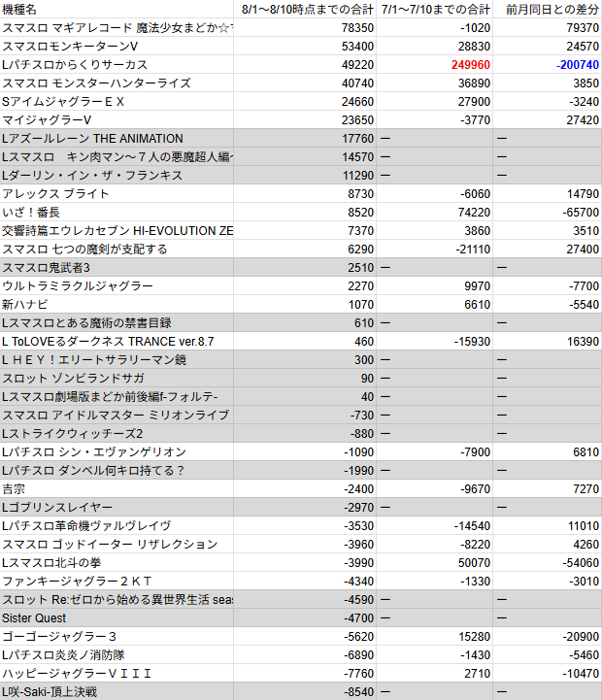Screen dimensions: 602x700
Task: Select the Lゴブリンスレイヤー cell
Action: pos(117,507)
